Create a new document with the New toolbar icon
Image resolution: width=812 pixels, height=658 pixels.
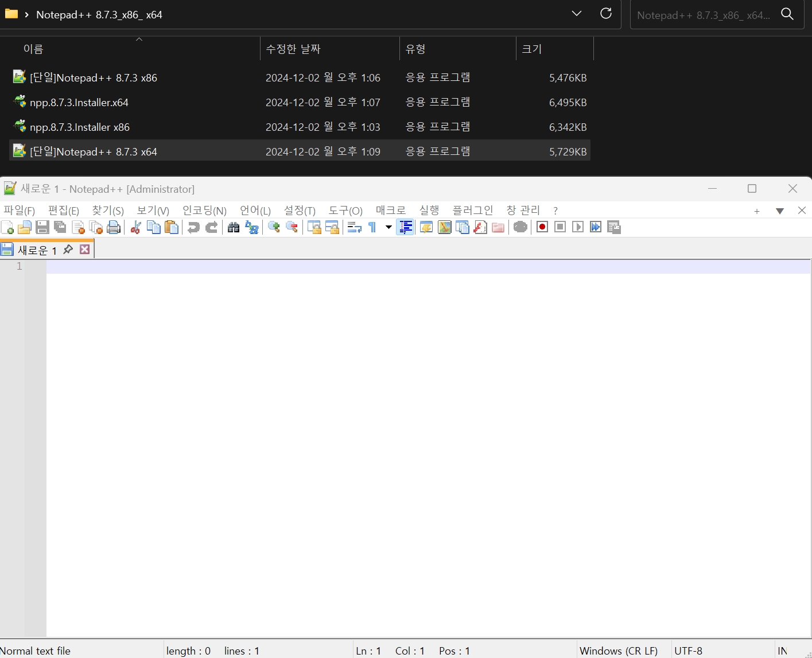pos(7,227)
